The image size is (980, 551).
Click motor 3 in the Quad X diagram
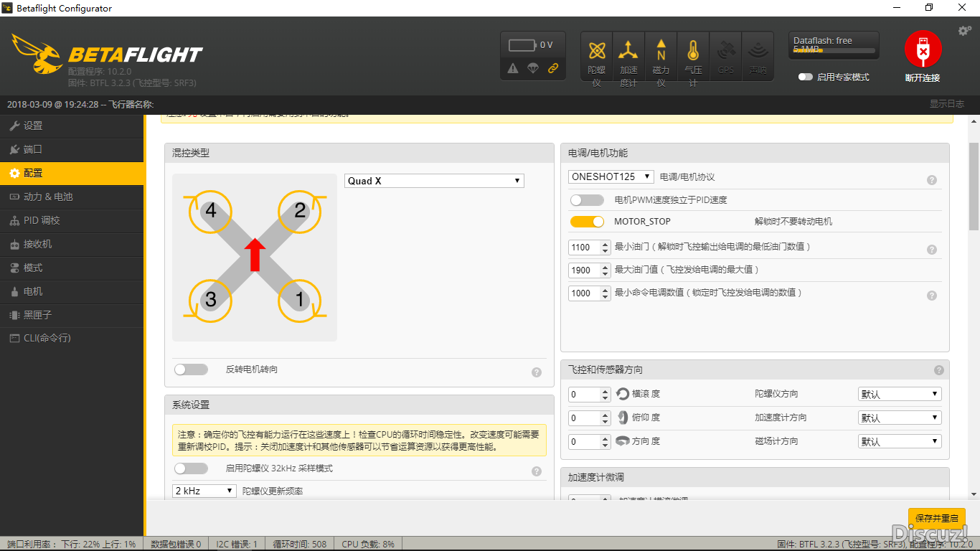click(x=210, y=299)
